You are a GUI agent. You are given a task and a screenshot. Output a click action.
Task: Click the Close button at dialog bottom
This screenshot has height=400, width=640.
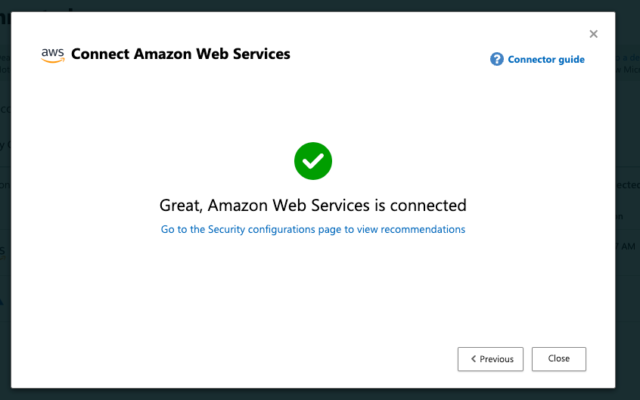(559, 359)
